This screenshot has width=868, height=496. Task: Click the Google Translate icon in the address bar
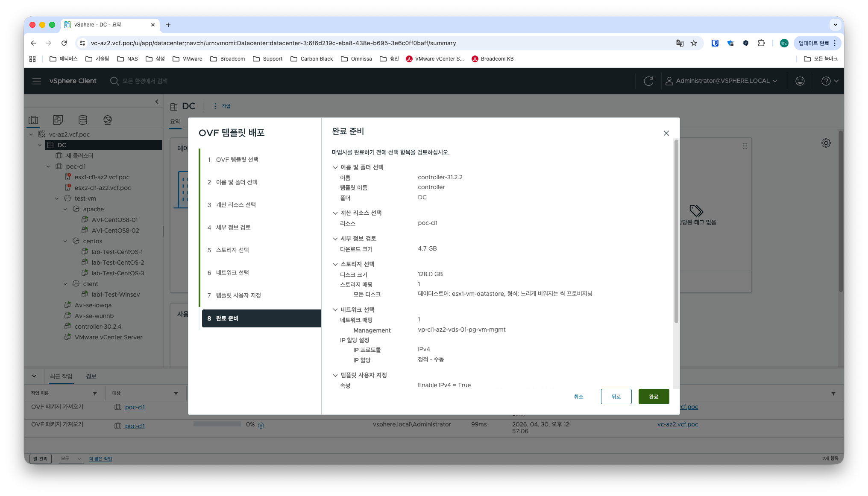tap(680, 43)
